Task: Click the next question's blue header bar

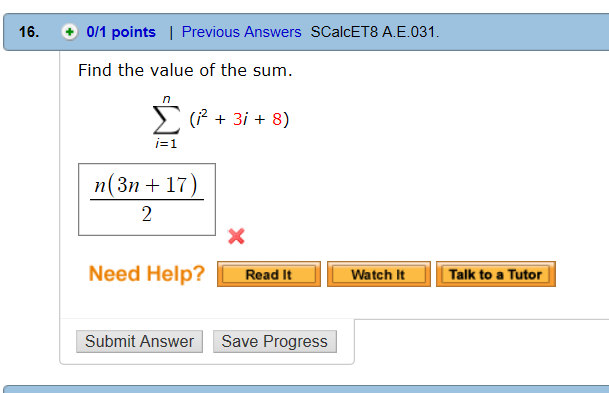Action: [306, 389]
